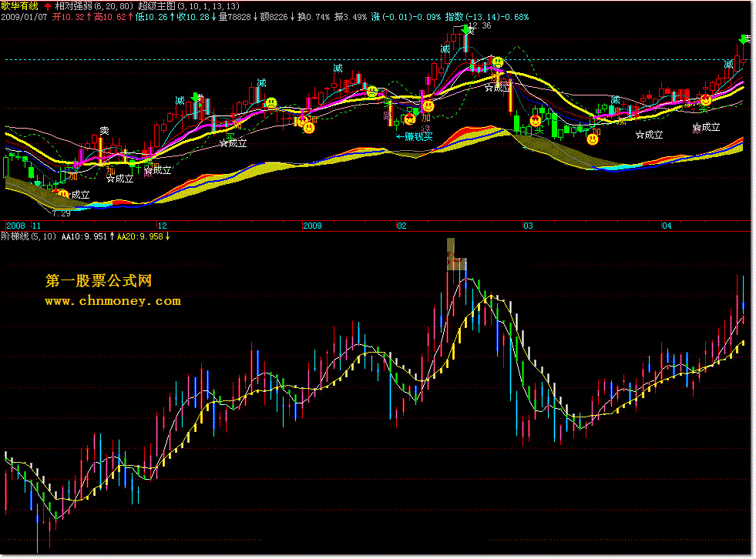Click sunglasses smiley in March beside 买
Screen dimensions: 756x559
(535, 120)
